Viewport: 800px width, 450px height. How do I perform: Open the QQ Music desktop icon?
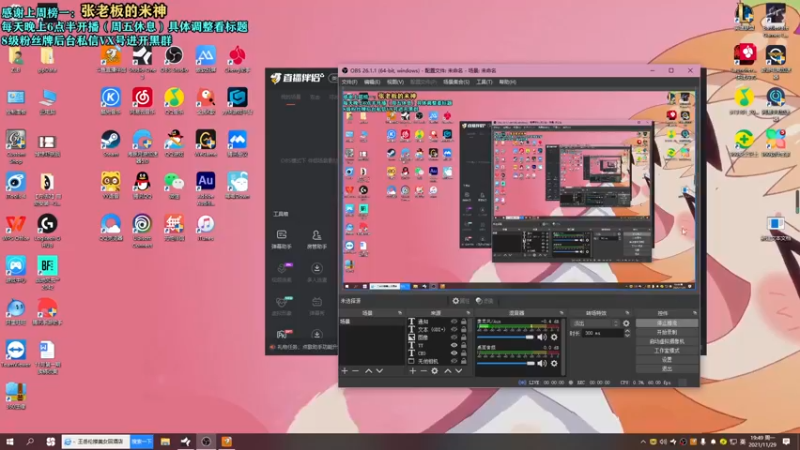[174, 101]
